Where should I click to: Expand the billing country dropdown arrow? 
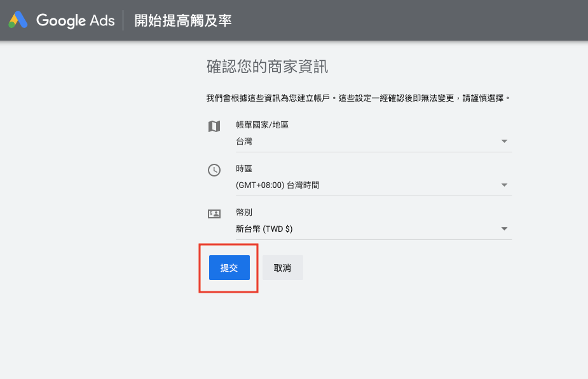pos(504,142)
